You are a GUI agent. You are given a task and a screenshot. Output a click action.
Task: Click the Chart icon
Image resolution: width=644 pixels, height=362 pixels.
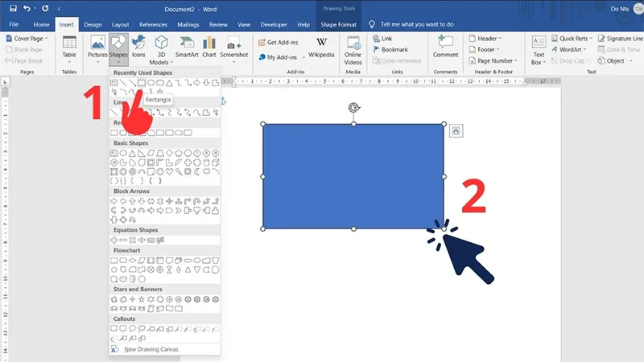pos(209,47)
